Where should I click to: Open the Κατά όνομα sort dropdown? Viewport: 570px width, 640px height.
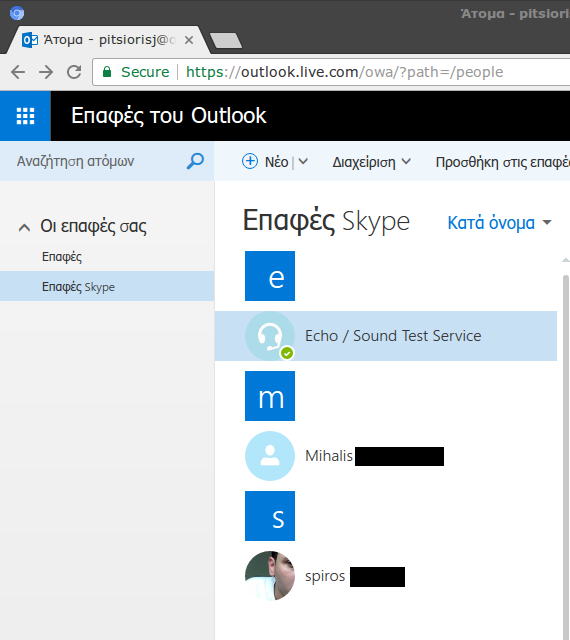[499, 223]
